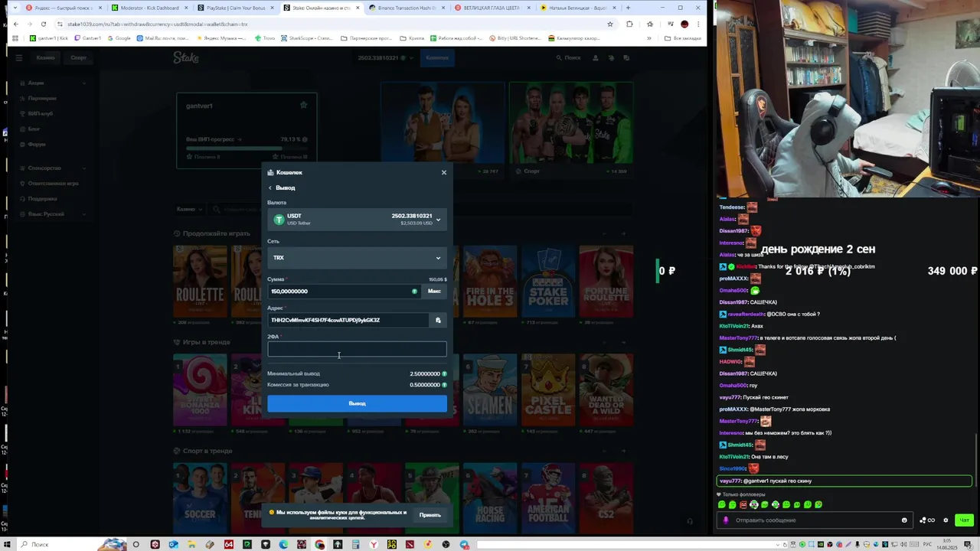The height and width of the screenshot is (551, 980).
Task: Open the Fire in the Hole 3 game
Action: (x=490, y=282)
